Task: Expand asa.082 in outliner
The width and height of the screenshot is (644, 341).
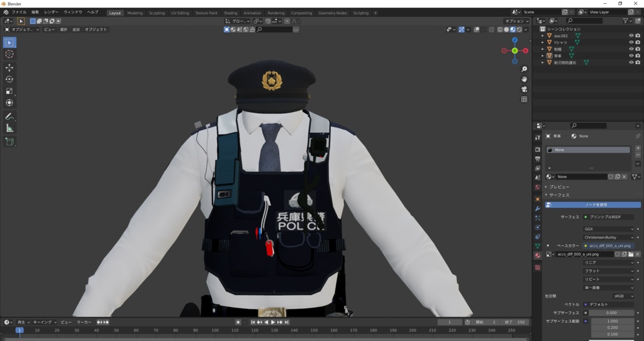Action: (543, 36)
